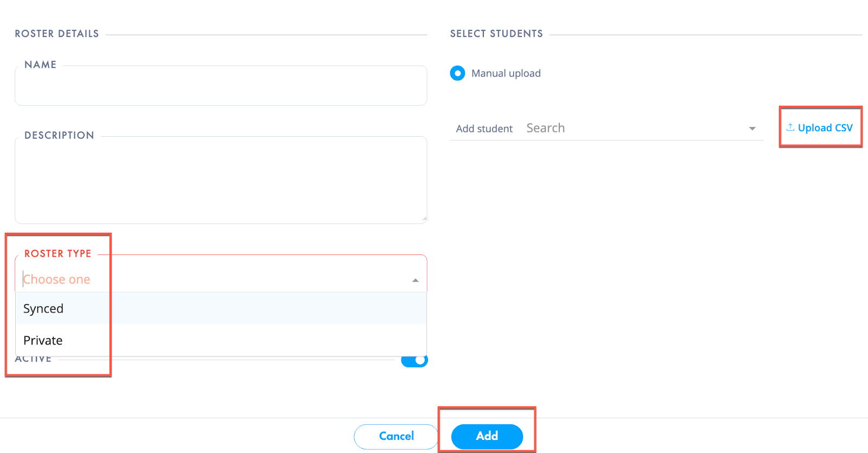Focus the Name input field
This screenshot has height=453, width=868.
click(x=221, y=86)
